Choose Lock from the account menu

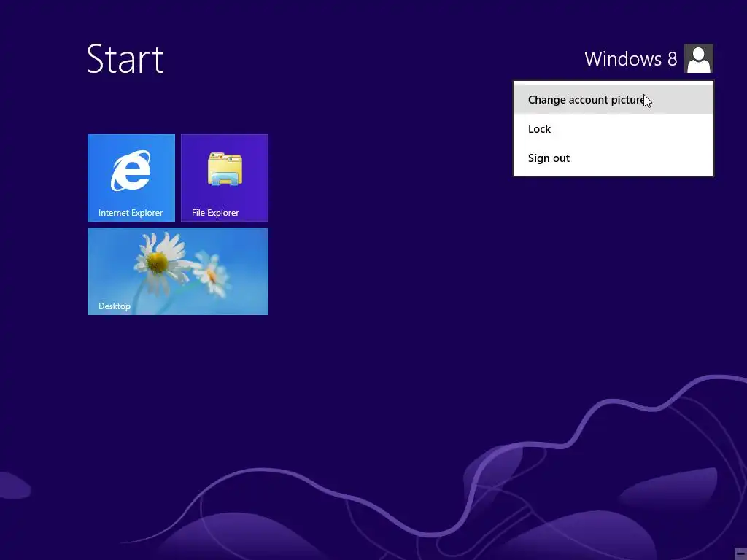coord(613,128)
